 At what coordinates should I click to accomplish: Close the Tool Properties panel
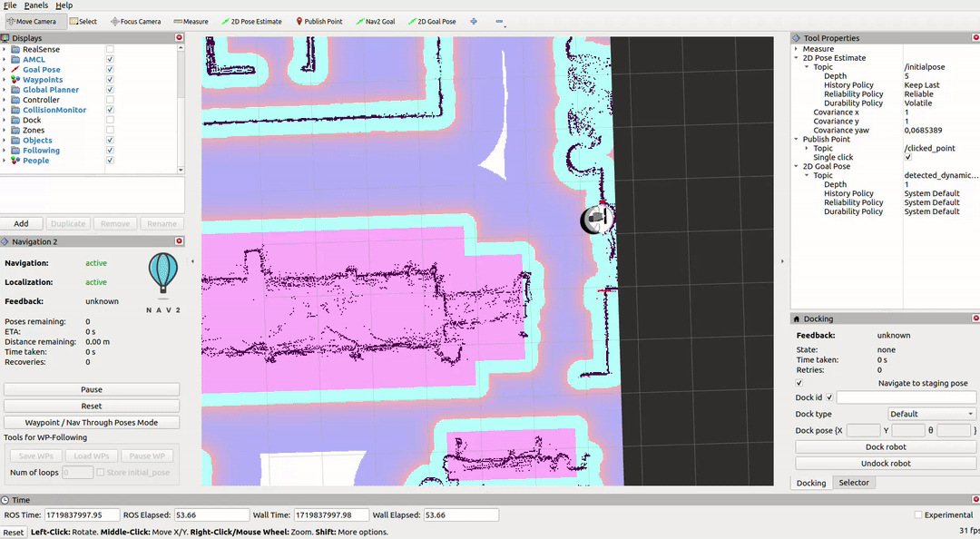(975, 37)
